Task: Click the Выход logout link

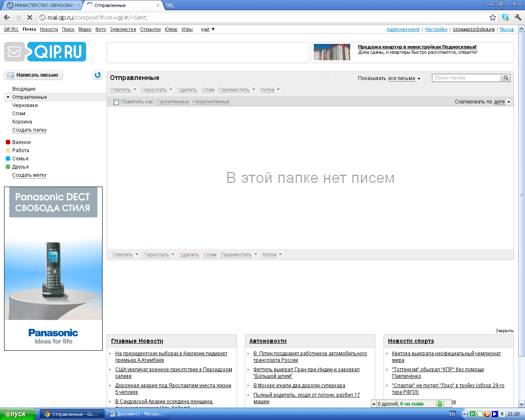Action: (x=507, y=29)
